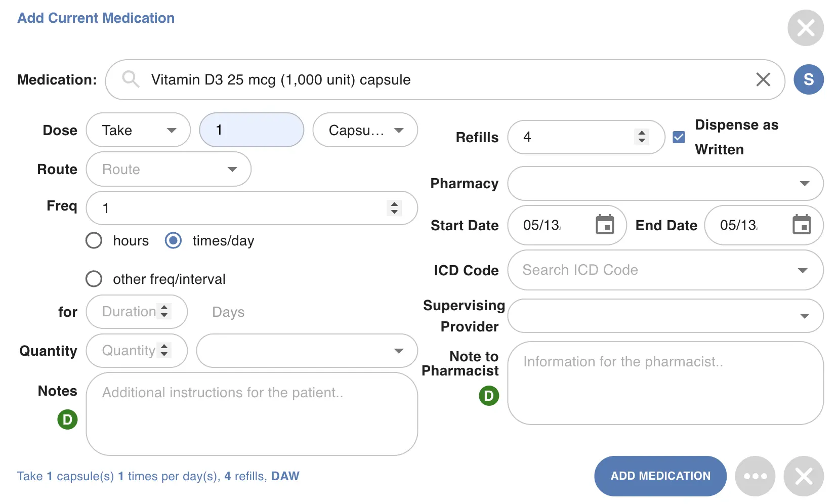Click the Days label beside Duration
Viewport: 838px width, 504px height.
(x=228, y=312)
